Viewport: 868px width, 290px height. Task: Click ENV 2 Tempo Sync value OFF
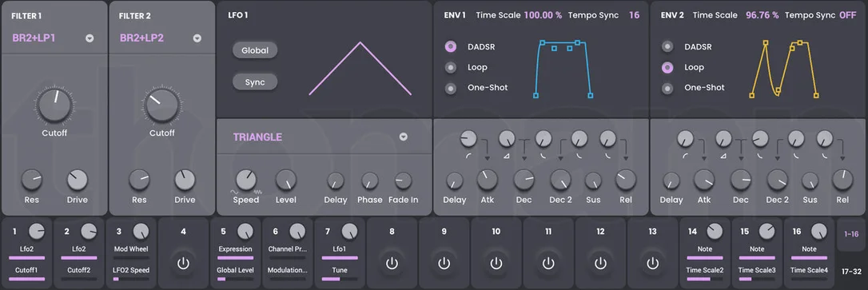point(847,15)
